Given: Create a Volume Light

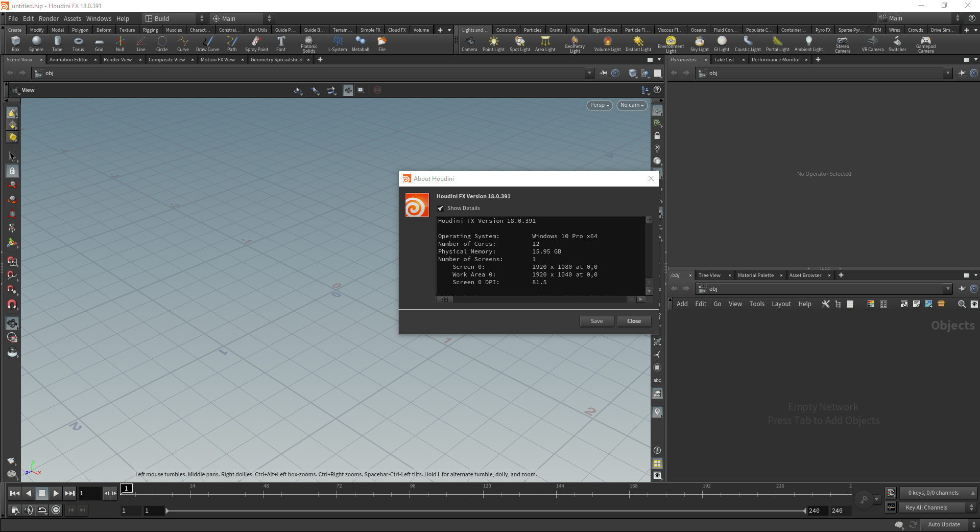Looking at the screenshot, I should click(608, 43).
